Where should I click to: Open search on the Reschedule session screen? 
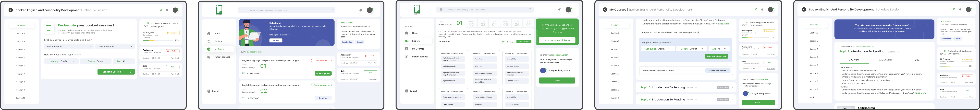coord(160,10)
